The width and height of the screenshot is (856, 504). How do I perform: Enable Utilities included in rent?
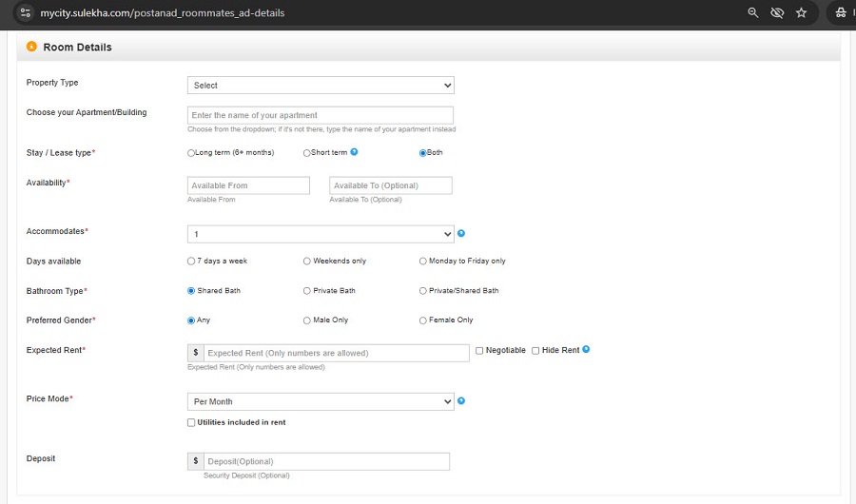pos(191,422)
